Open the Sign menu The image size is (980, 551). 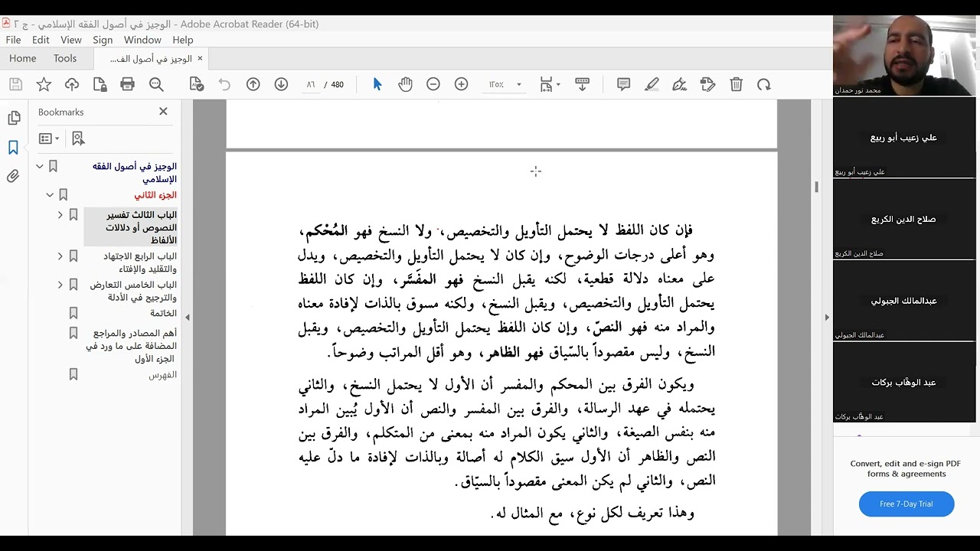103,40
